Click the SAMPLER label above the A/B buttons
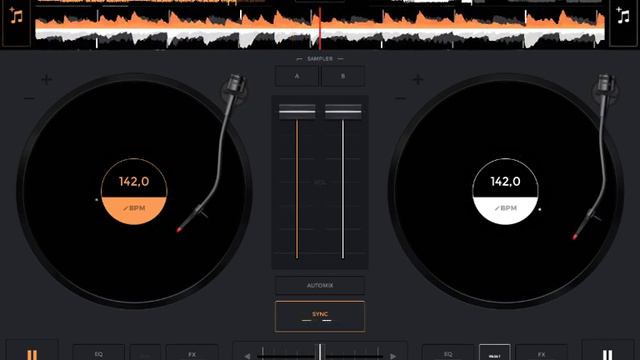The image size is (640, 360). (x=320, y=59)
